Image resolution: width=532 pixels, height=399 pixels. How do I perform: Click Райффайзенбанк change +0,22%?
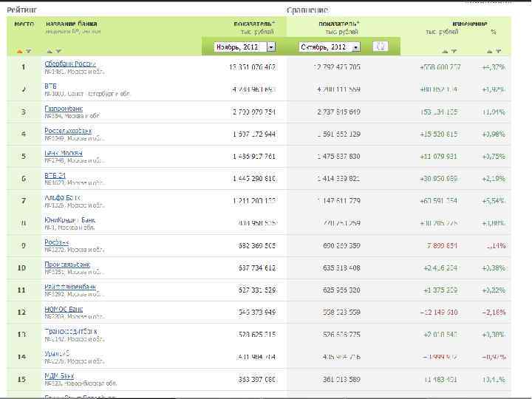click(494, 290)
